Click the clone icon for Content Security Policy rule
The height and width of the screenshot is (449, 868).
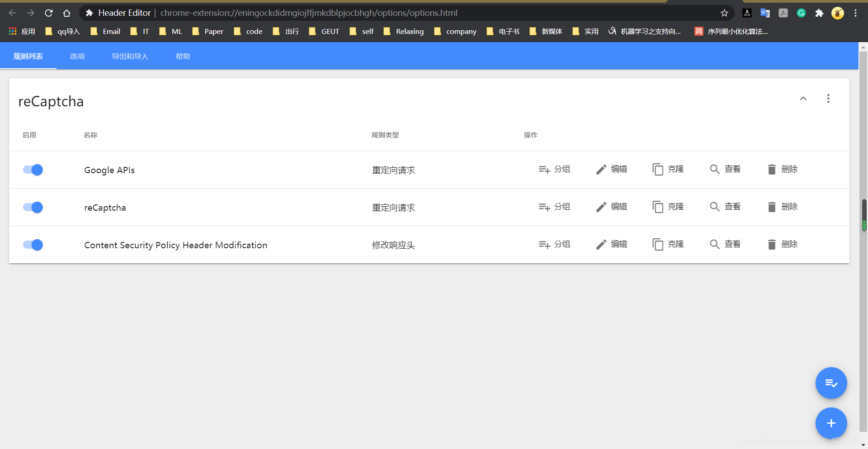click(x=658, y=244)
